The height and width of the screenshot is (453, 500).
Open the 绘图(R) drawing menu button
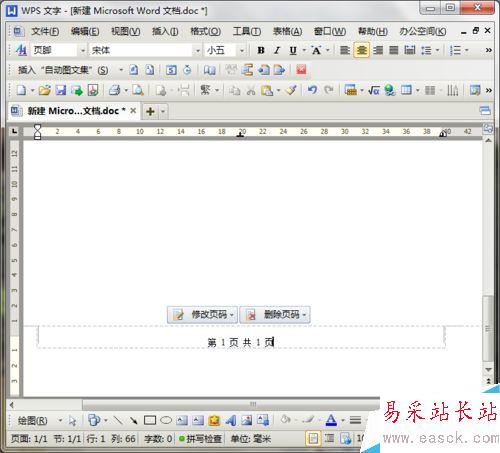pos(33,421)
